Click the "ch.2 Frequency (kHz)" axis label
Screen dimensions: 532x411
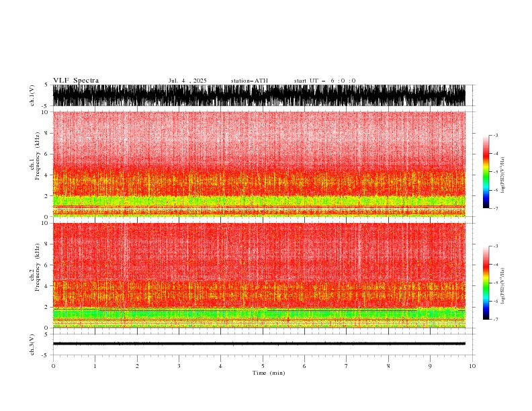(x=35, y=267)
